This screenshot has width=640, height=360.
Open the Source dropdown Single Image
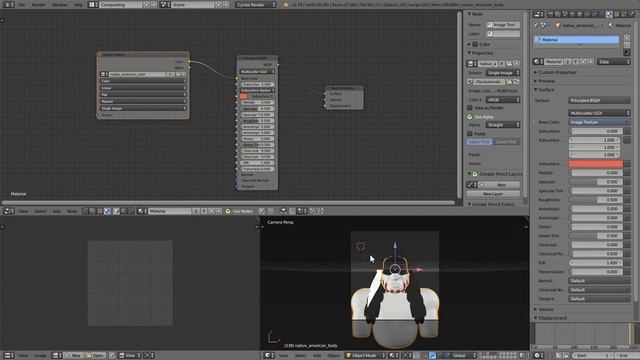coord(503,73)
